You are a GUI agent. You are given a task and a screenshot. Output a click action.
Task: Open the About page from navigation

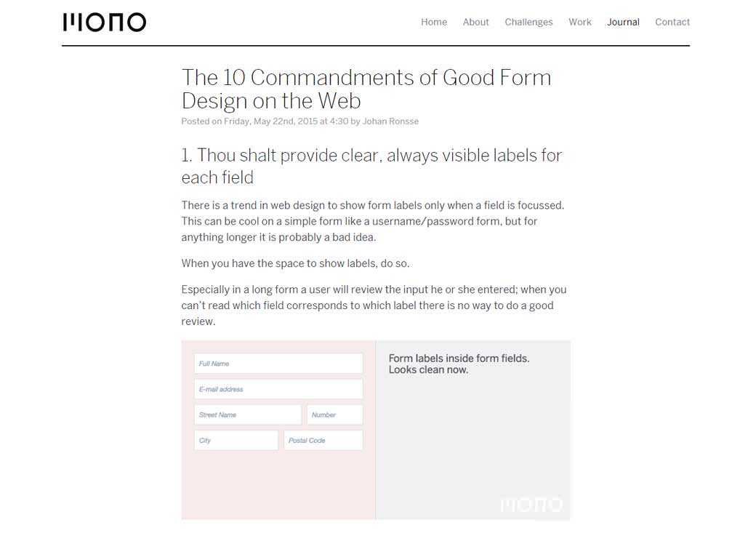click(475, 22)
